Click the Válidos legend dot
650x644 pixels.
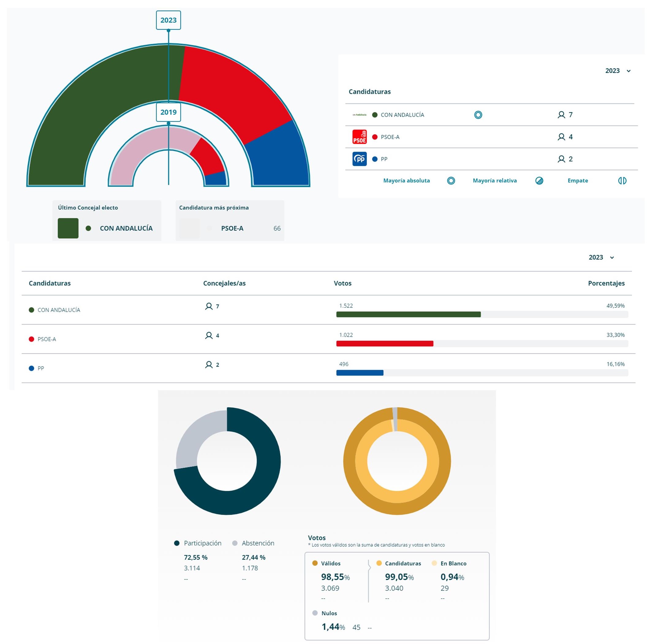click(315, 563)
